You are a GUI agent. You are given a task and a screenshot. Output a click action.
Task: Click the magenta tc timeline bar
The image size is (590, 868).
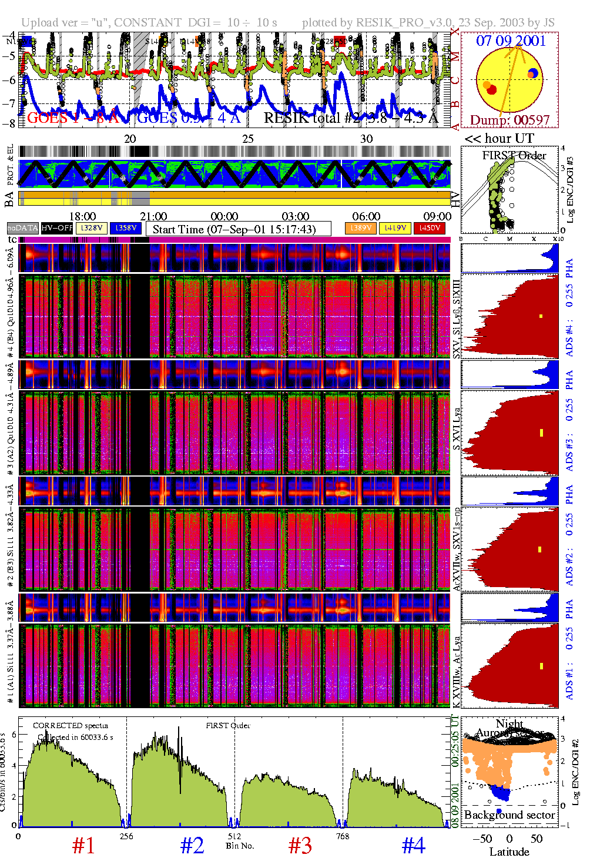click(235, 240)
